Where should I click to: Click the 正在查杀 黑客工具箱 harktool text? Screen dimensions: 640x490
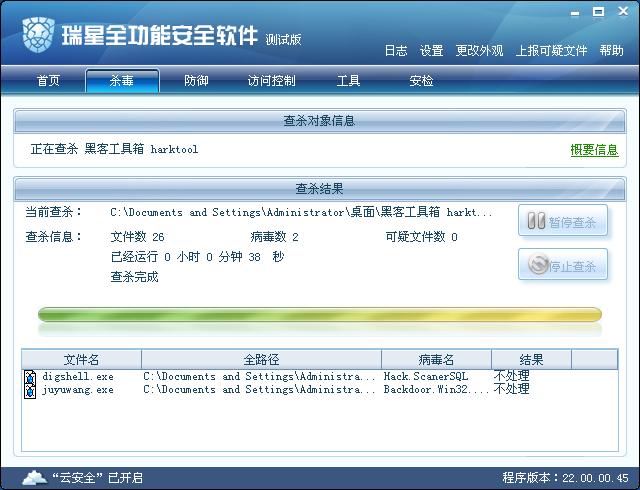tap(114, 149)
